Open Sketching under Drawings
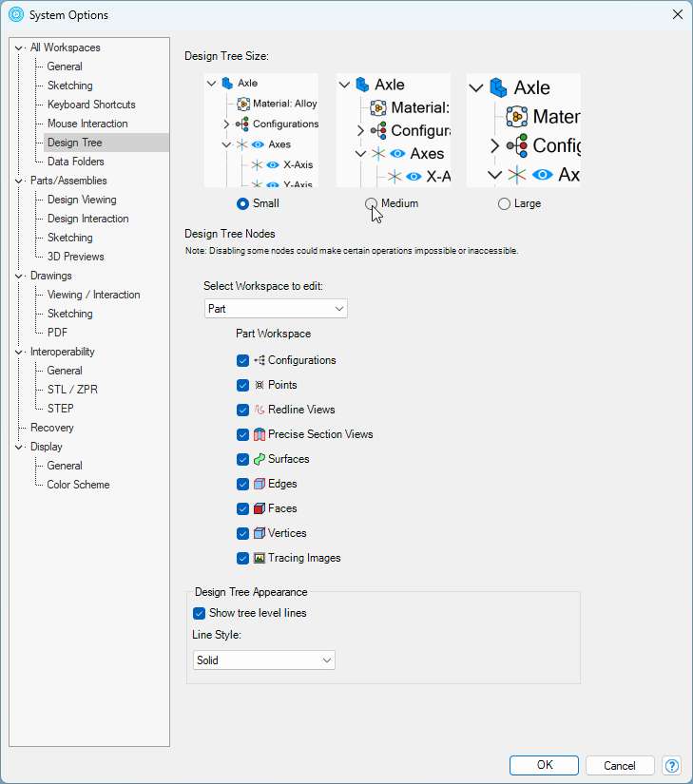The height and width of the screenshot is (784, 693). [x=70, y=314]
